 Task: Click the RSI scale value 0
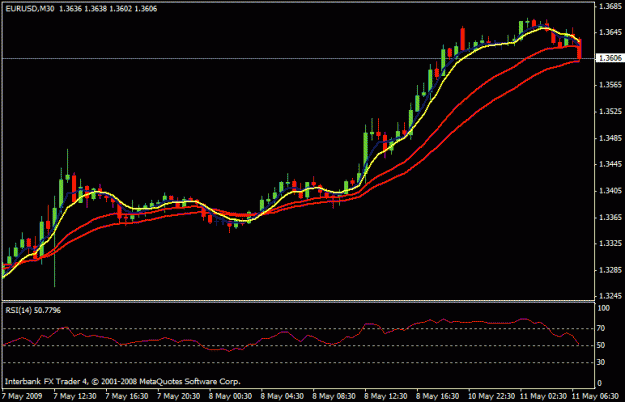[600, 383]
